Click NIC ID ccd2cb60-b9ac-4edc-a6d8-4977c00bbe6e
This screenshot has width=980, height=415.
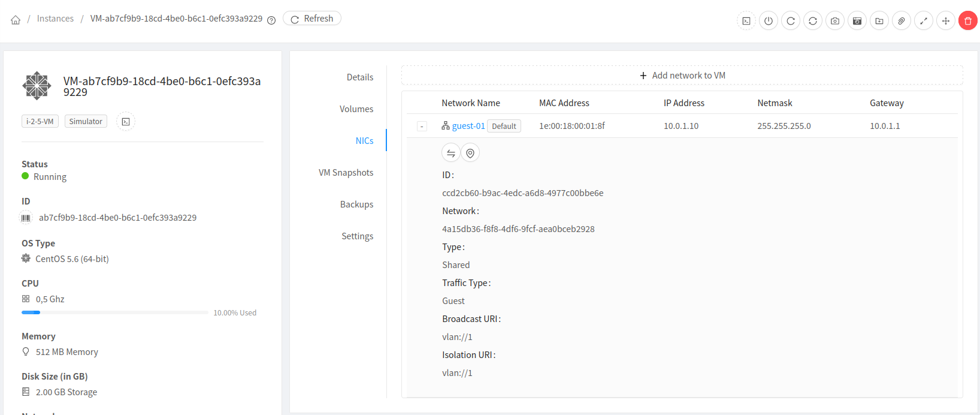523,193
